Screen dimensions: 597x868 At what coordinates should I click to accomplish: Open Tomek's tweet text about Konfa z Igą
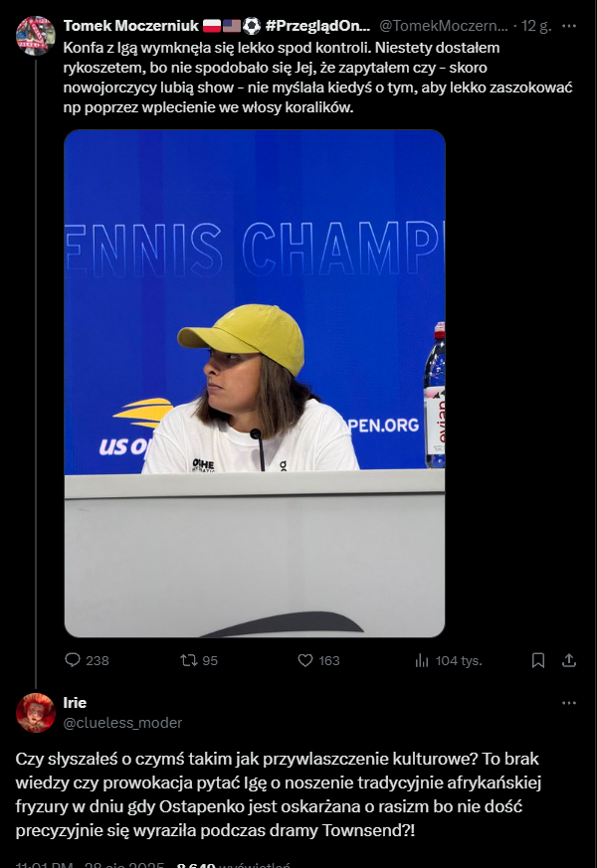[317, 78]
